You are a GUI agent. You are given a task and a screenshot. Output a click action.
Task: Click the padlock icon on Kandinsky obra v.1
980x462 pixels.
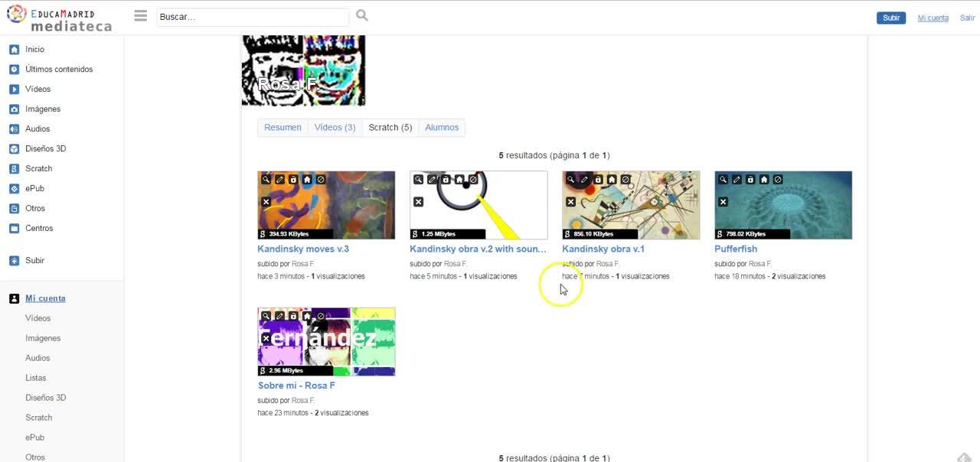(598, 180)
